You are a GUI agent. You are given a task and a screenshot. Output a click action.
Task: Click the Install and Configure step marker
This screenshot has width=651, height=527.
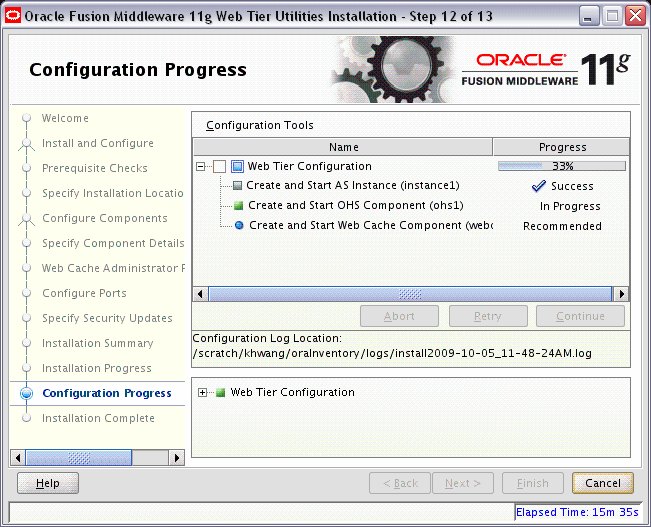tap(27, 144)
